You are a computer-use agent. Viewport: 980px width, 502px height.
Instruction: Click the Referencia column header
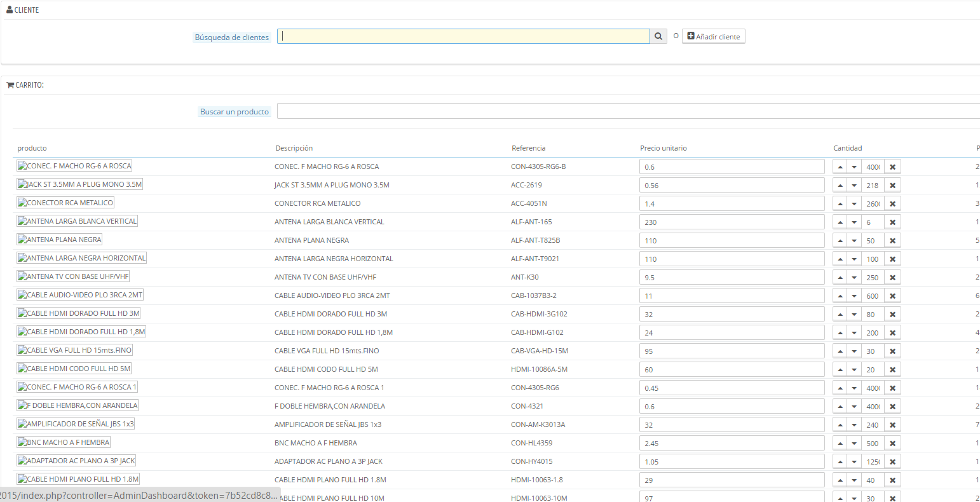coord(529,148)
